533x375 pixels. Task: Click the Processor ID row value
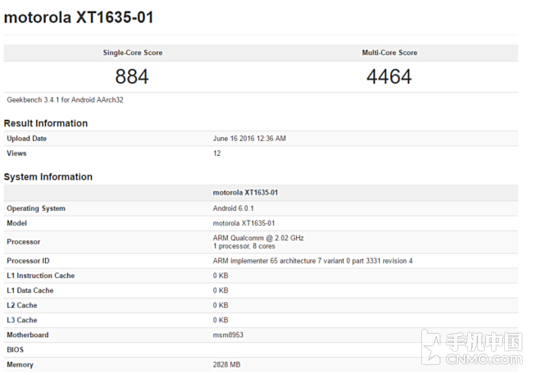click(x=313, y=261)
